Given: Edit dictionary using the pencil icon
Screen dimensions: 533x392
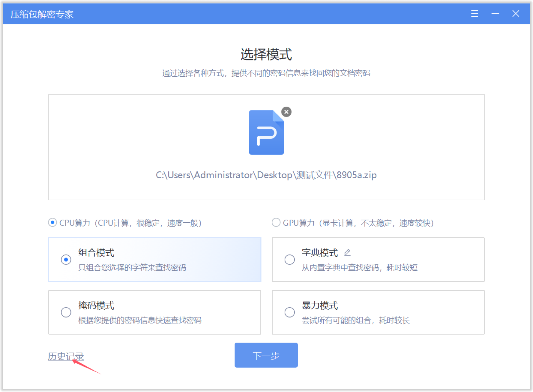Looking at the screenshot, I should click(347, 252).
